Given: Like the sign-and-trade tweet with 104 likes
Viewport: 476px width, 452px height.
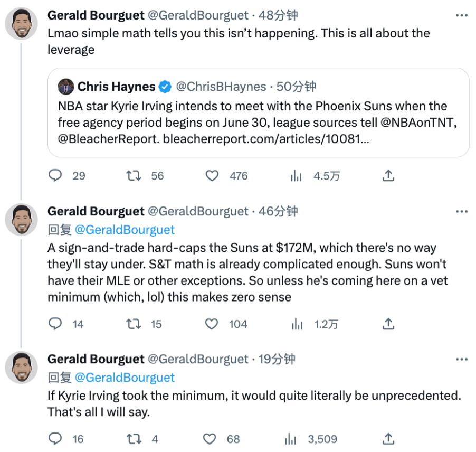Looking at the screenshot, I should [212, 324].
